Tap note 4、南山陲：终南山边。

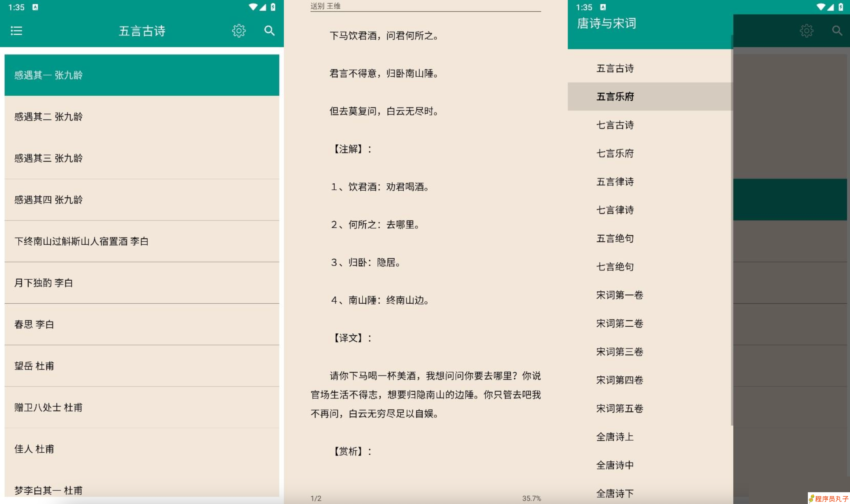coord(380,300)
